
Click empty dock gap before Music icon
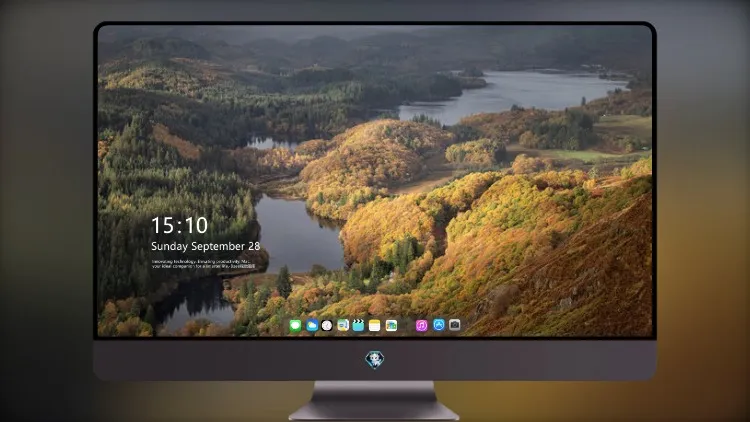coord(407,326)
